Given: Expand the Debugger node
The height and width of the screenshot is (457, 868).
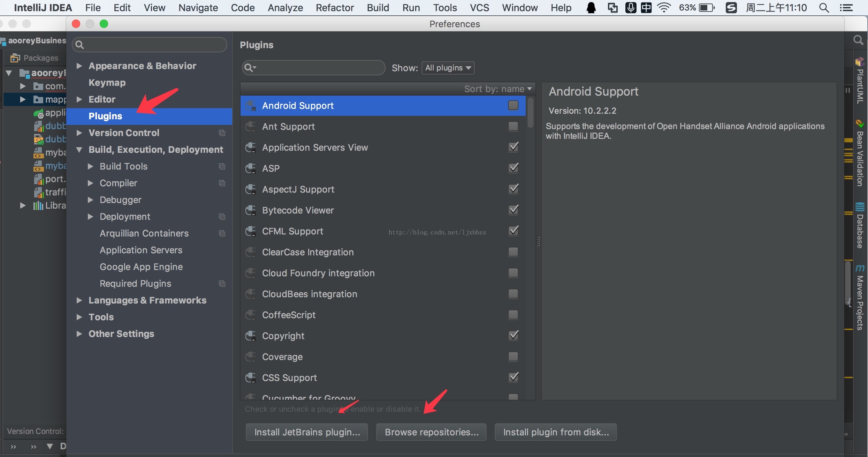Looking at the screenshot, I should (90, 200).
